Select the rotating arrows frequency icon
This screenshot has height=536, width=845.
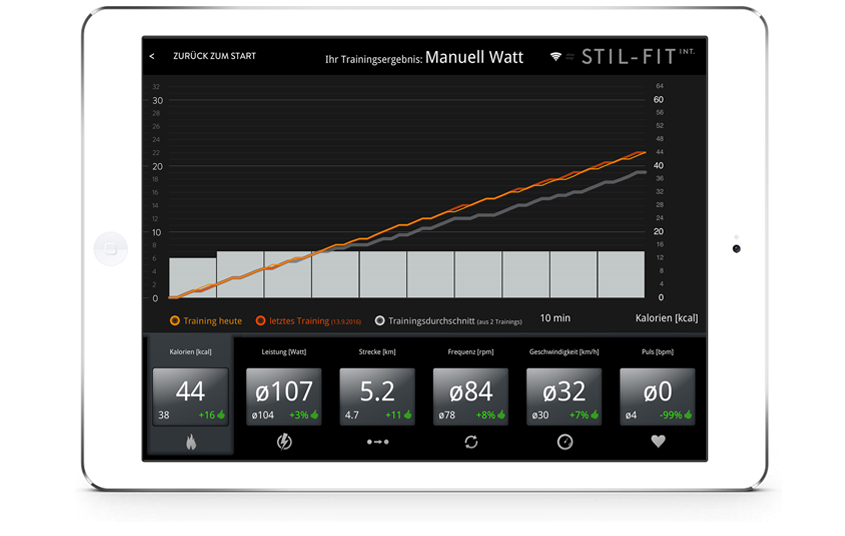pyautogui.click(x=471, y=442)
